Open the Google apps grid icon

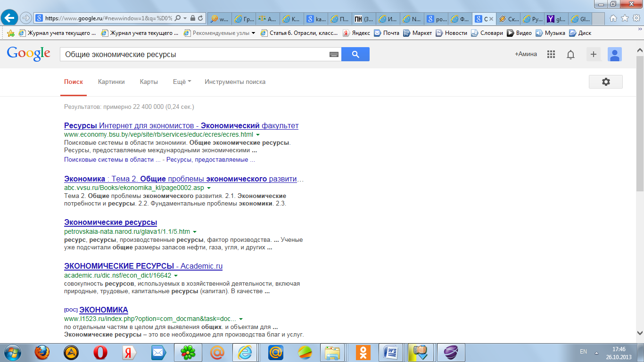tap(551, 54)
